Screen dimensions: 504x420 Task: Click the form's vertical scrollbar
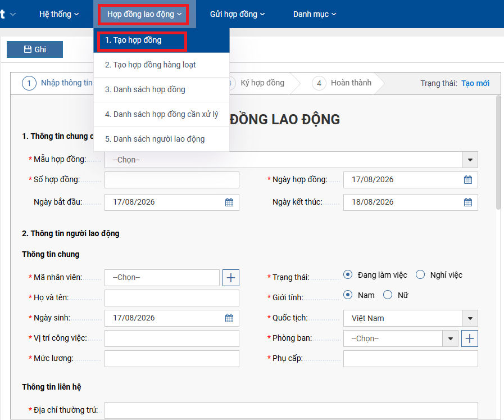[x=498, y=153]
